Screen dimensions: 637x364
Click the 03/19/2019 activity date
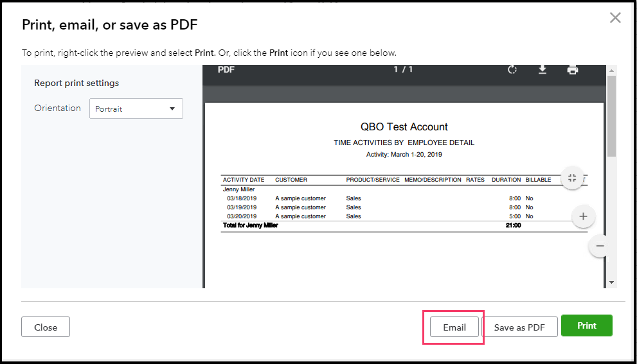click(242, 207)
